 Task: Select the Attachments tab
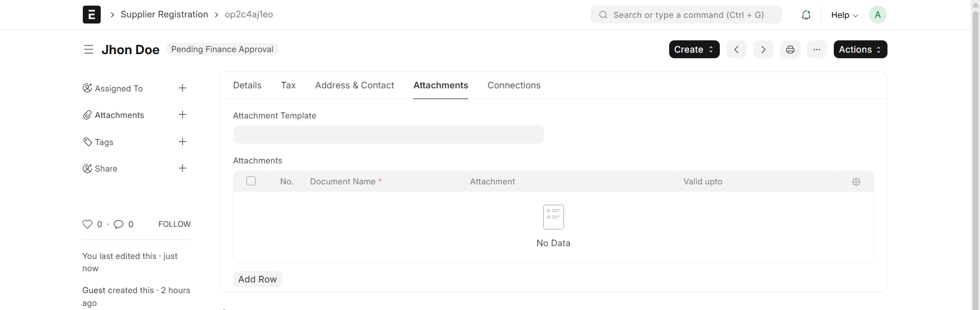(441, 85)
